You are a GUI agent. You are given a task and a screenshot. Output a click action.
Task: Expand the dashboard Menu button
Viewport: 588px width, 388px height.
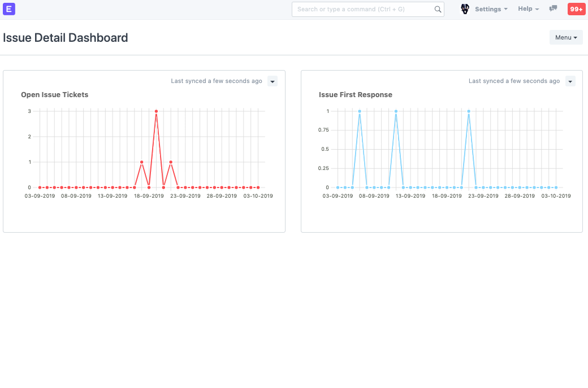[x=566, y=37]
